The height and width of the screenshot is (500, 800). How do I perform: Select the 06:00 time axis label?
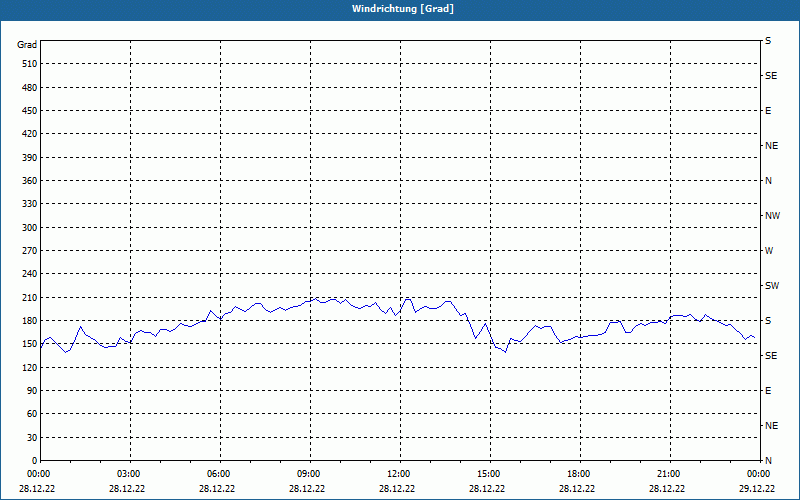pyautogui.click(x=219, y=474)
